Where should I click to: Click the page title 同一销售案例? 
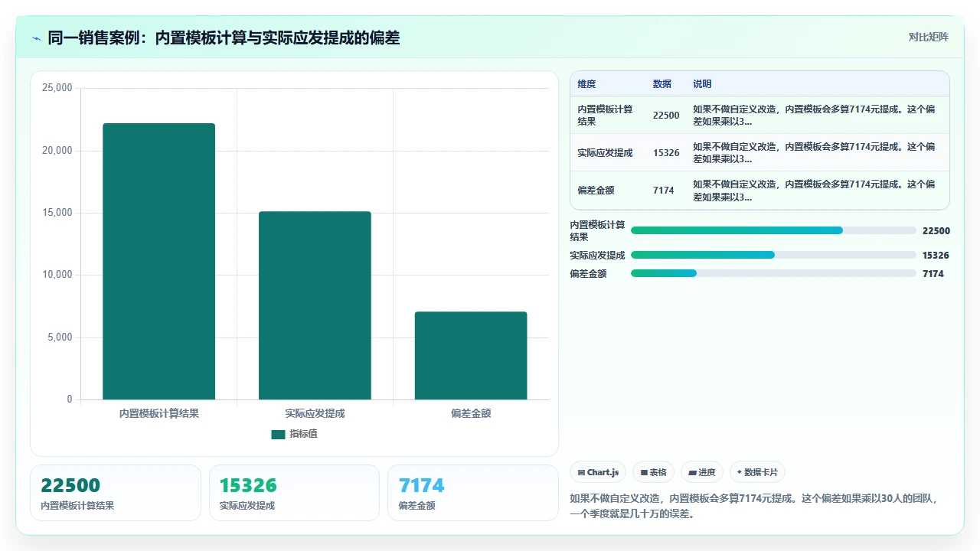(224, 37)
